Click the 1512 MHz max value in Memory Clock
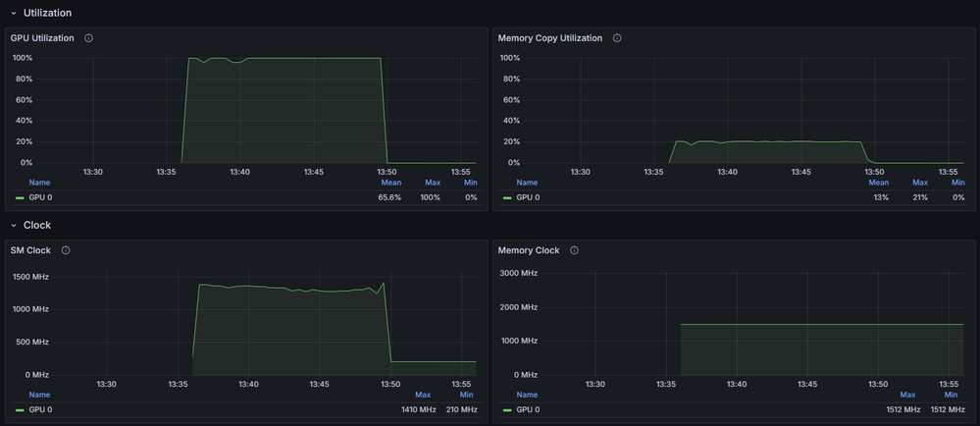The height and width of the screenshot is (426, 980). coord(903,409)
